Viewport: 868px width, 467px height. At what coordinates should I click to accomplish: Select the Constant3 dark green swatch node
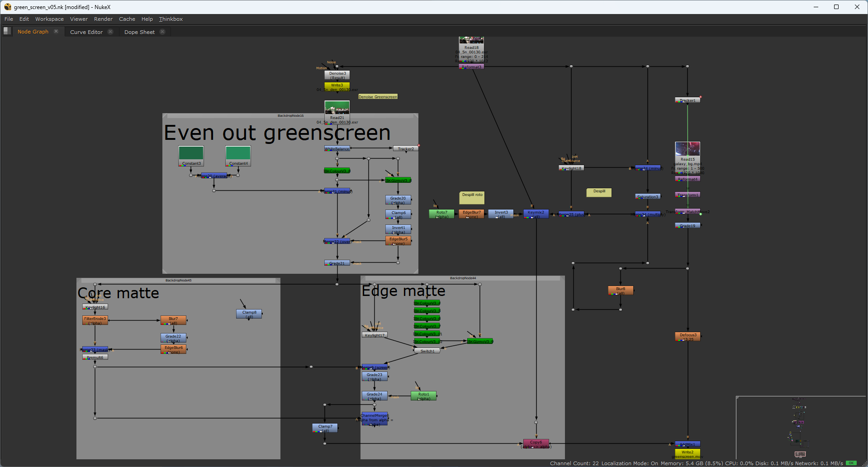191,153
